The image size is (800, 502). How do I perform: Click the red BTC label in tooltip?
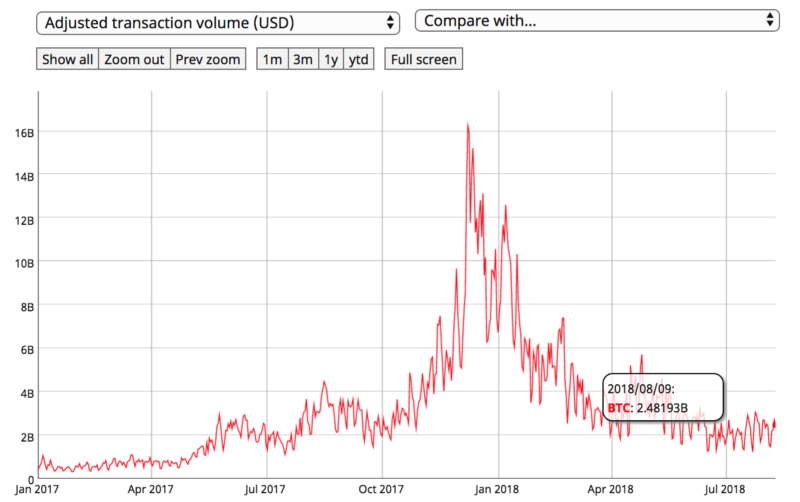(618, 408)
